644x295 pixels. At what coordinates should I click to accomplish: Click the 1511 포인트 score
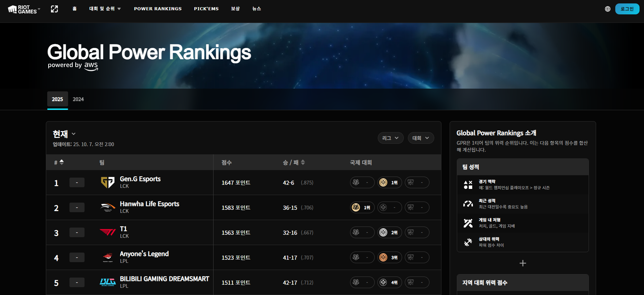pyautogui.click(x=236, y=283)
